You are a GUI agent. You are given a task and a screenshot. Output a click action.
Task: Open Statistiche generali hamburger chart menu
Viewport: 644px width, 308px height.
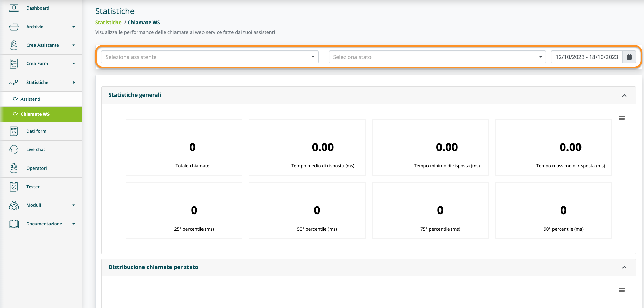[622, 118]
